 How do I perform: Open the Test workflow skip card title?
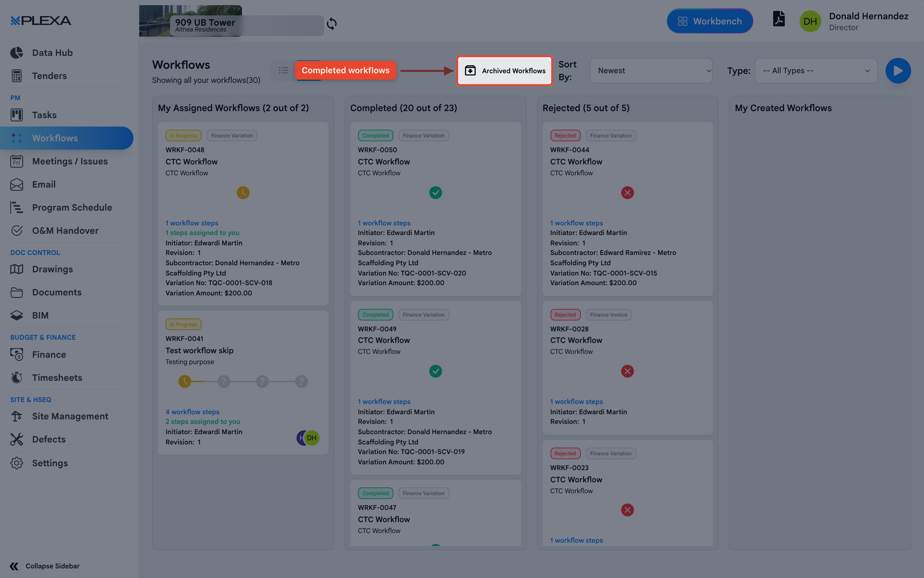pyautogui.click(x=199, y=351)
